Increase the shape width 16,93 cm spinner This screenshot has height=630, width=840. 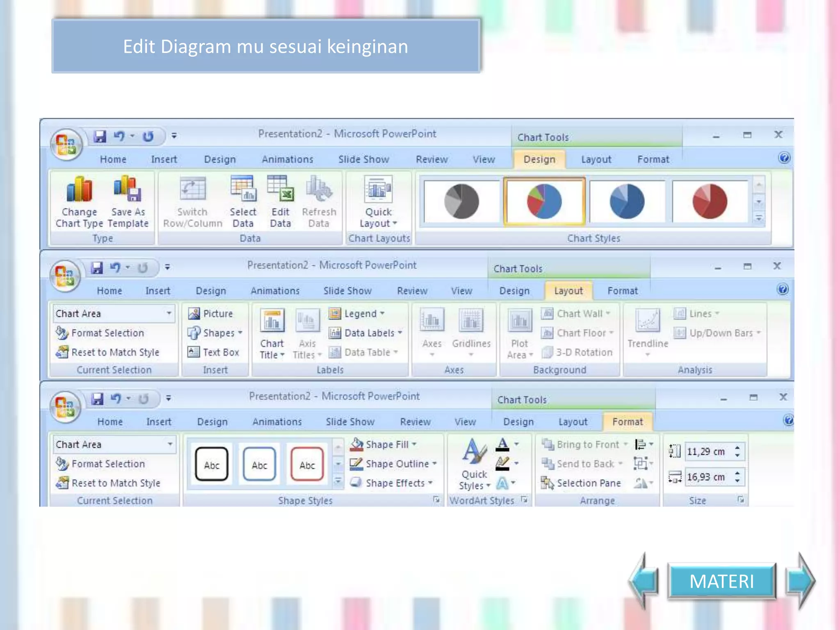pos(737,473)
